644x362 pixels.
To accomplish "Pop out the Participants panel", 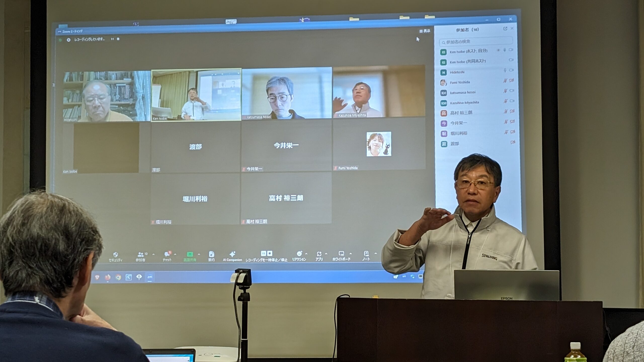I will tap(505, 29).
